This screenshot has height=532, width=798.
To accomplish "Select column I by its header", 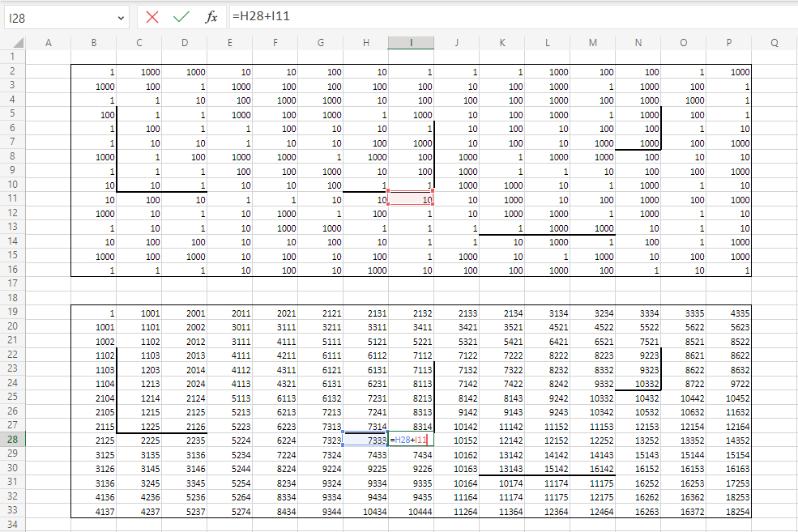I will pyautogui.click(x=411, y=43).
